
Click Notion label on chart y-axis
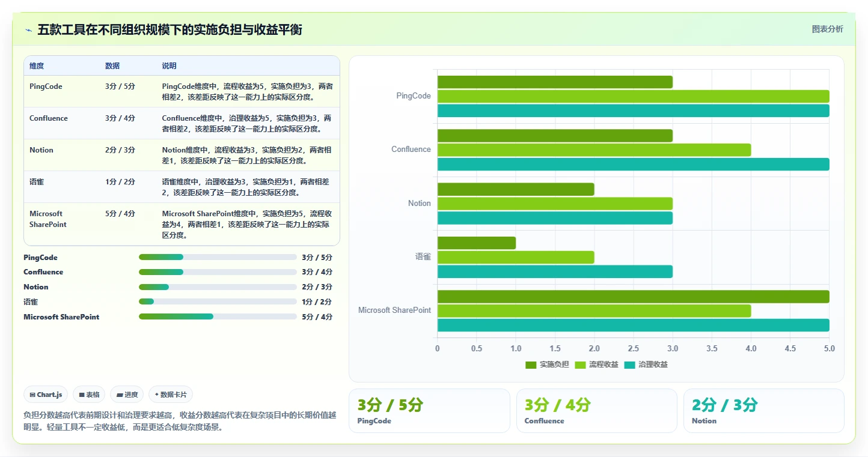[x=420, y=204]
